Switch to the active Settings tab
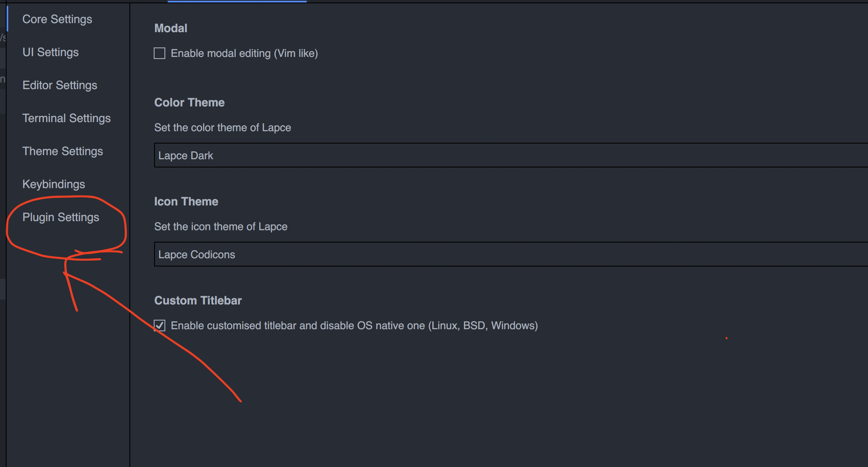Screen dimensions: 868x467 click(237, 2)
